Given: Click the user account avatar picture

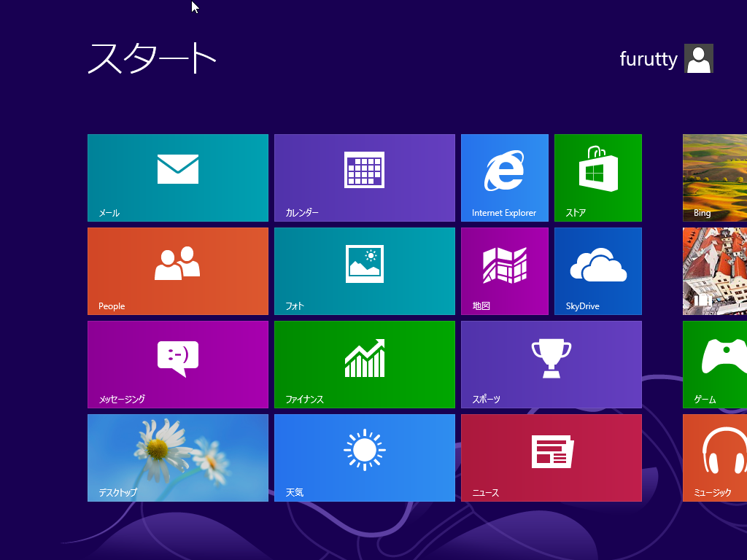Looking at the screenshot, I should coord(698,58).
